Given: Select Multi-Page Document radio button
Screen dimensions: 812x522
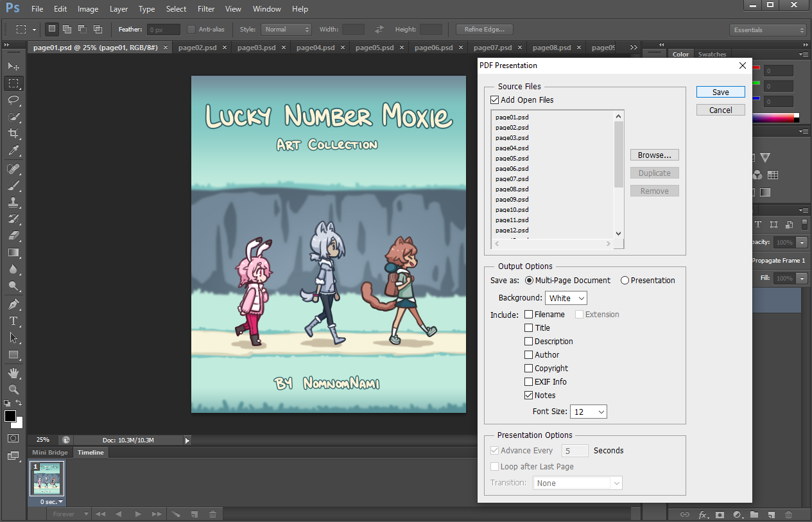Looking at the screenshot, I should (x=530, y=280).
